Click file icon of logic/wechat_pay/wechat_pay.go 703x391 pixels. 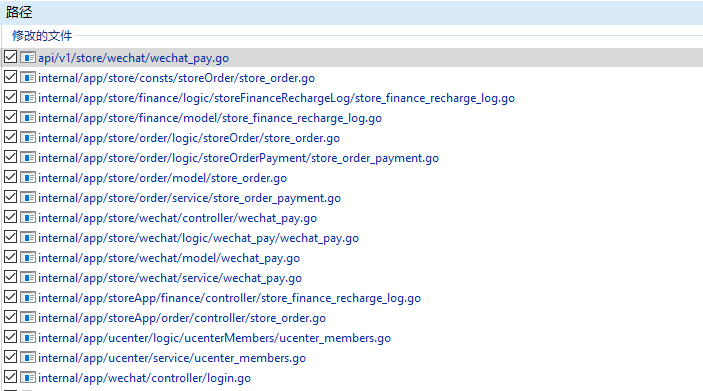point(28,237)
